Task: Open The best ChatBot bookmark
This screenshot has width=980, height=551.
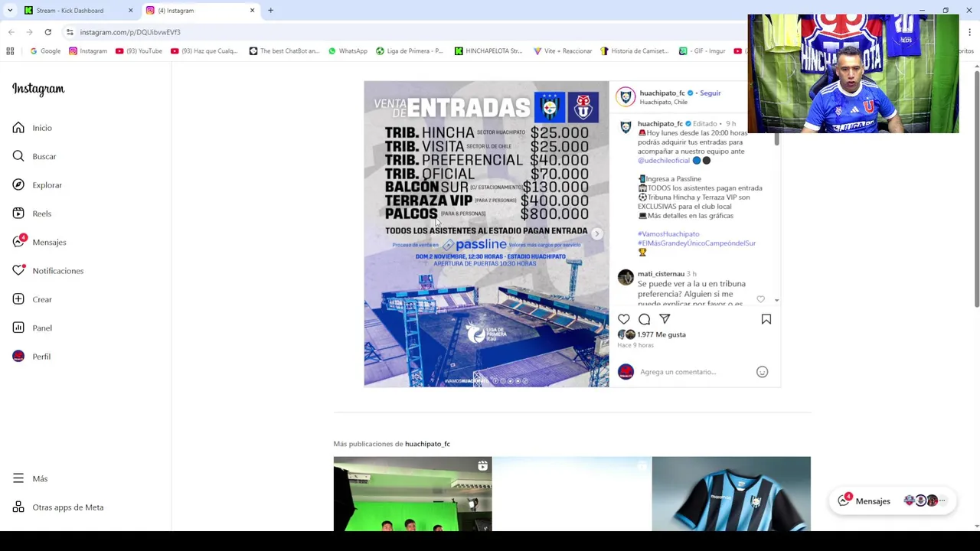Action: (x=284, y=51)
